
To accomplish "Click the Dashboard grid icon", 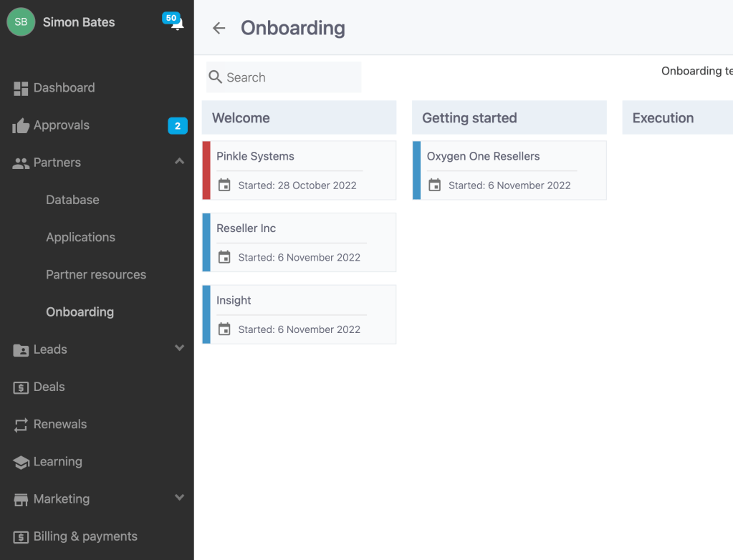I will (21, 88).
